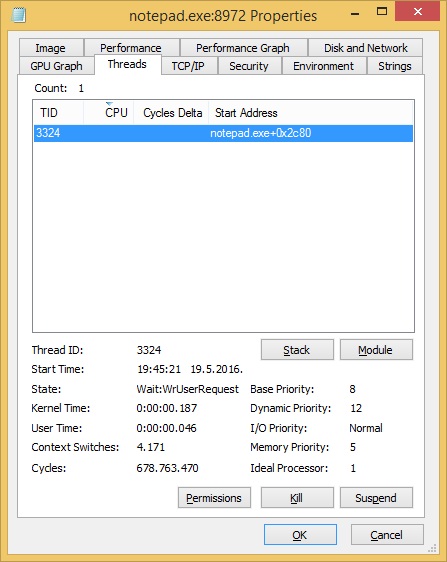Click the notepad icon in title bar

pyautogui.click(x=18, y=15)
